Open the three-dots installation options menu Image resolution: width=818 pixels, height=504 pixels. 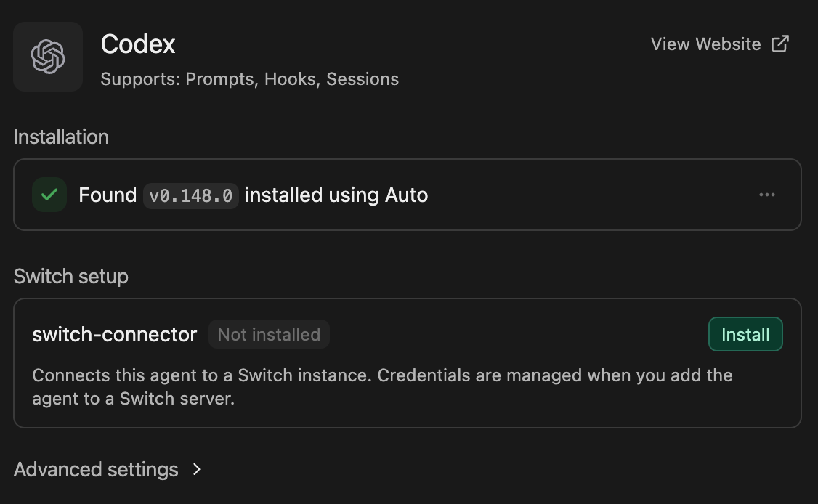pos(767,195)
